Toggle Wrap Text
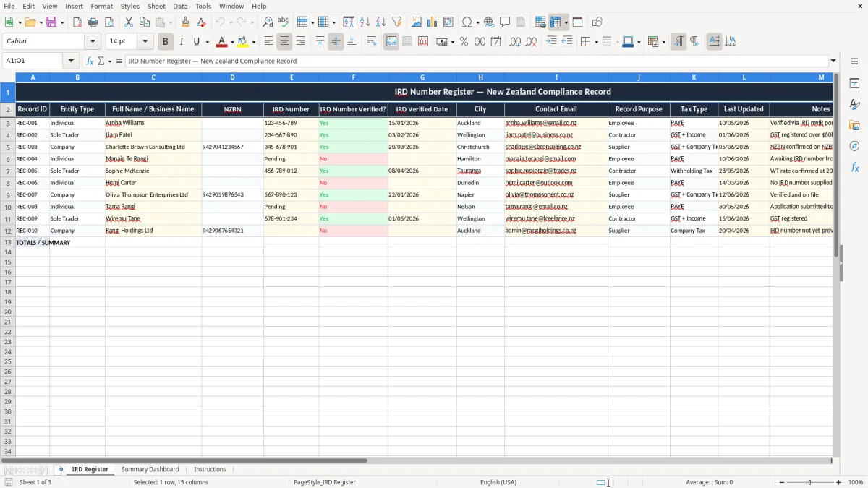868x488 pixels. pos(372,42)
